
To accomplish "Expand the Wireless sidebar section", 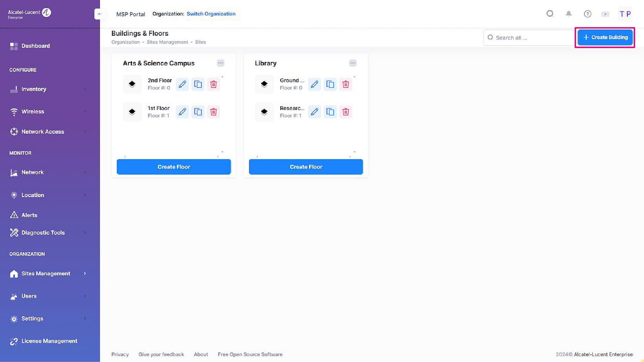I will [x=48, y=111].
